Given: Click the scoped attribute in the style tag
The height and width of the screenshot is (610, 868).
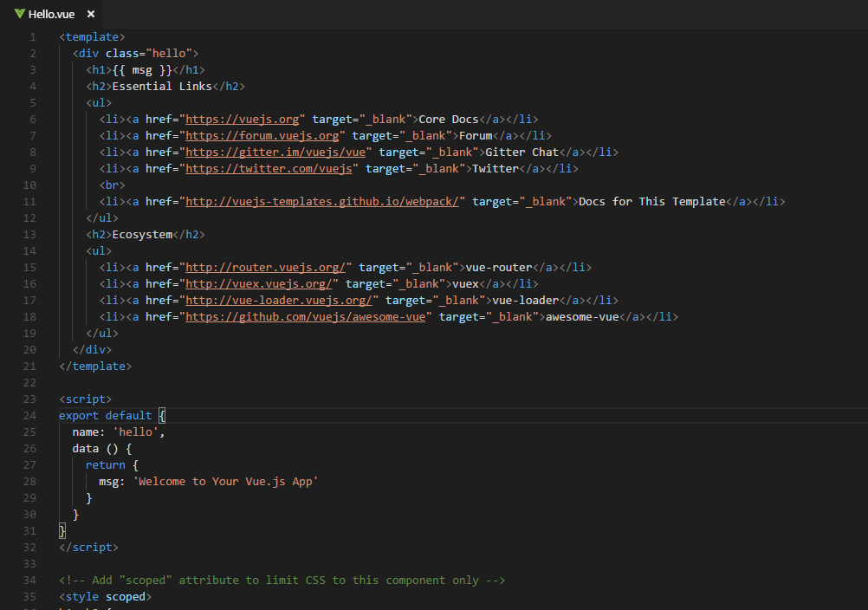Looking at the screenshot, I should point(126,596).
